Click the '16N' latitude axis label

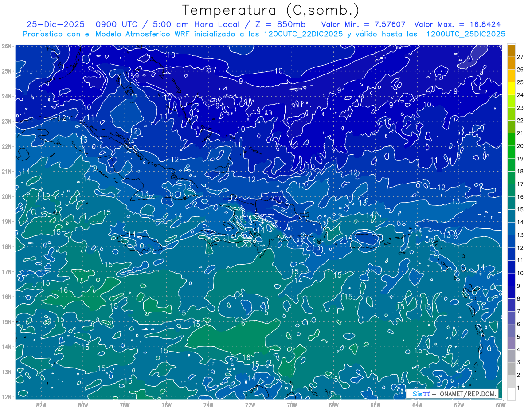click(x=6, y=297)
